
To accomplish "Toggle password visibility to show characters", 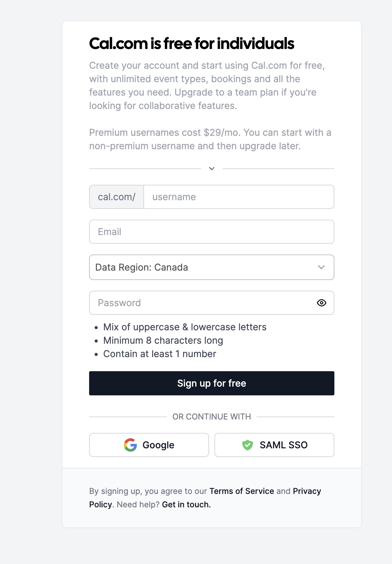I will (x=321, y=303).
